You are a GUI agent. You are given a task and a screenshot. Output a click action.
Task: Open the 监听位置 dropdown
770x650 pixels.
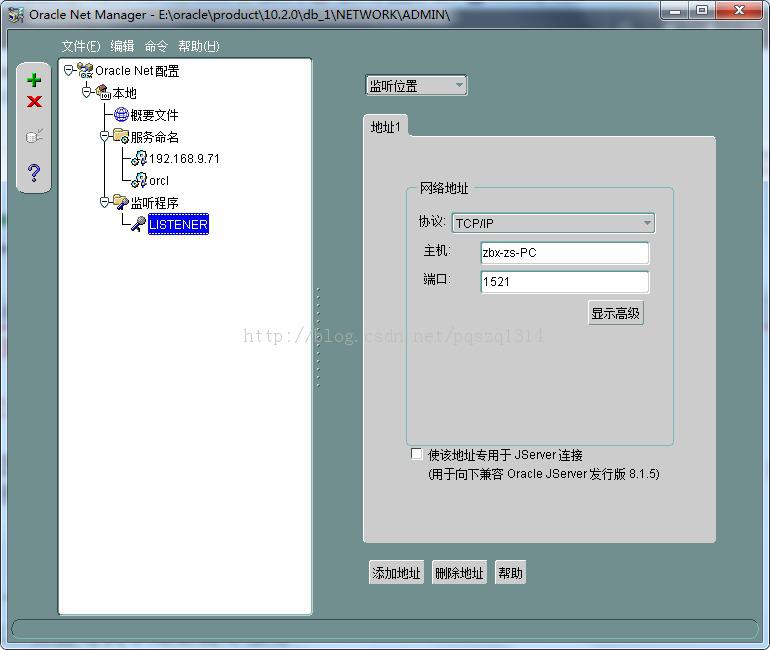click(x=416, y=86)
